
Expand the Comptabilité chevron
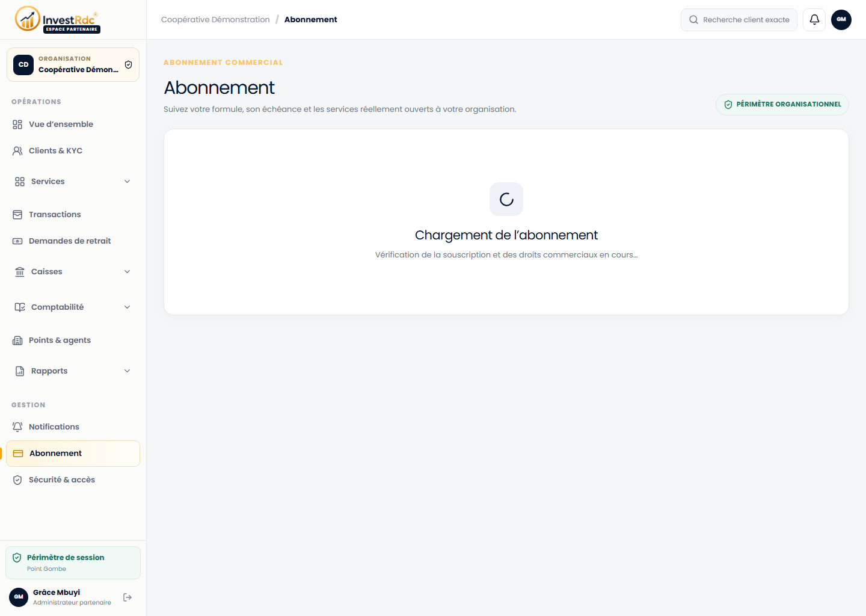[127, 307]
